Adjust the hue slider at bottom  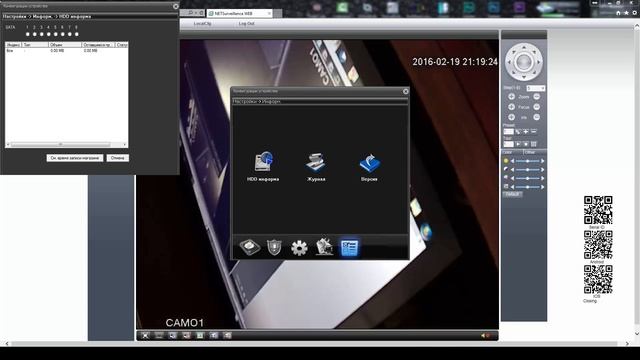tap(527, 187)
